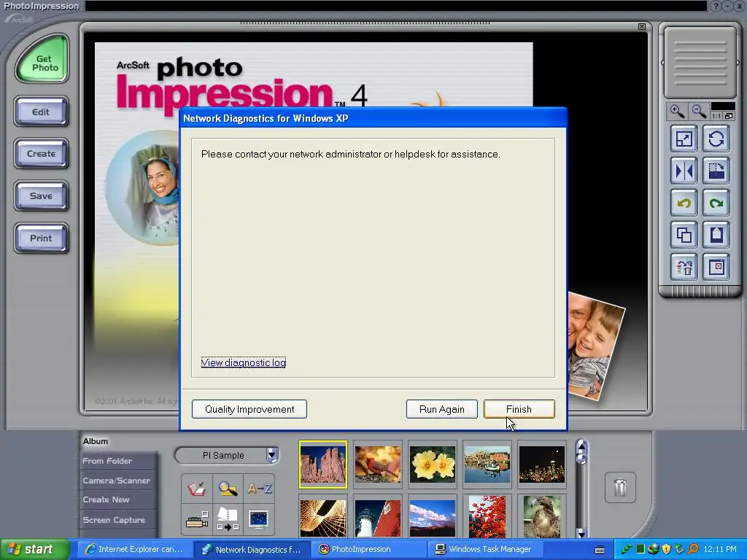Click the Zoom In magnifier icon
The image size is (747, 560).
pyautogui.click(x=677, y=112)
